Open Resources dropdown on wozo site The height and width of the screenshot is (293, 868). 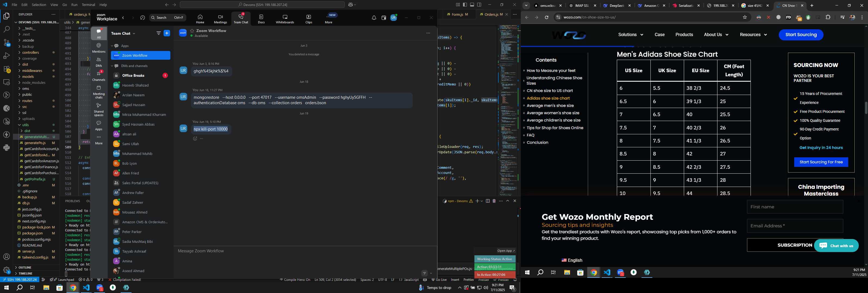coord(754,35)
